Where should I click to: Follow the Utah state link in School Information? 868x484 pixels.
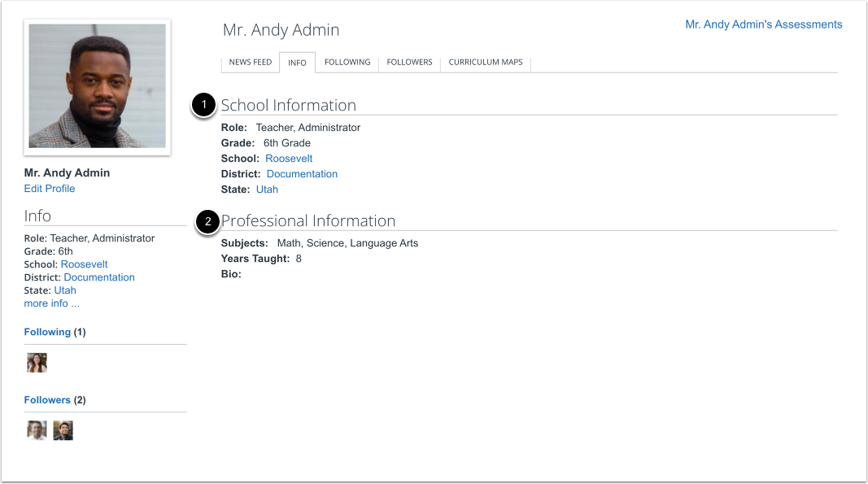[267, 189]
